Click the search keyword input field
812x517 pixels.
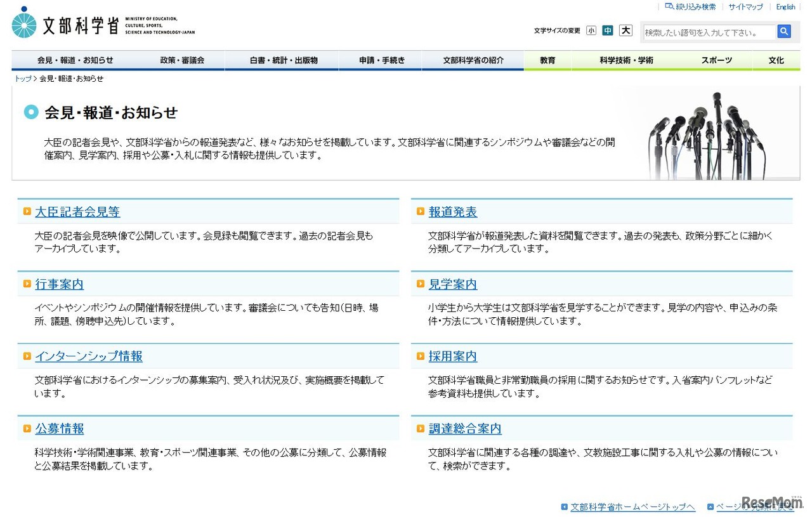[708, 32]
